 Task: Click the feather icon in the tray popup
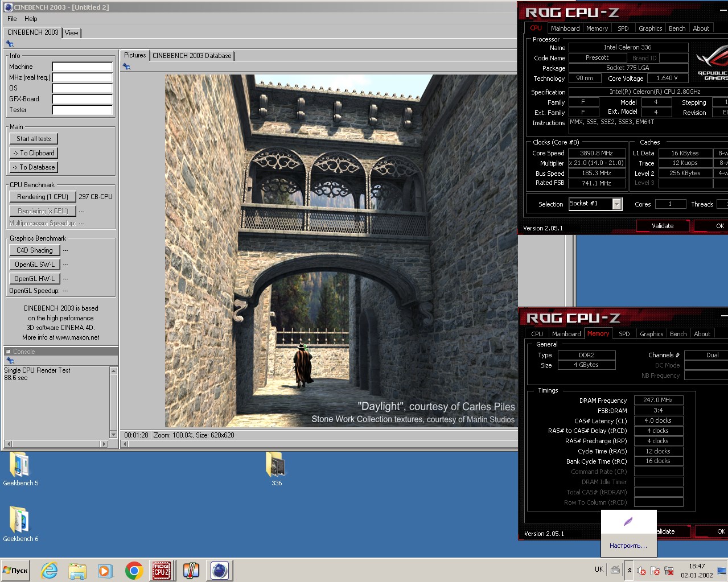[x=628, y=521]
